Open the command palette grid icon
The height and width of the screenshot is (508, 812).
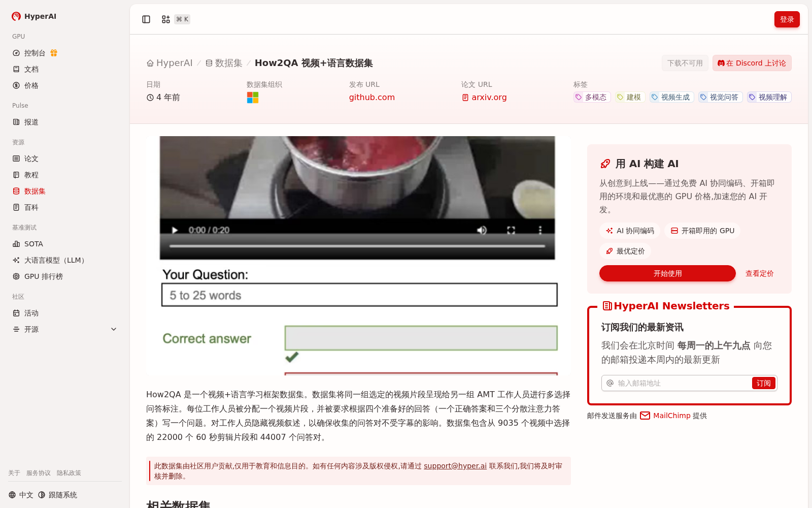[x=165, y=19]
